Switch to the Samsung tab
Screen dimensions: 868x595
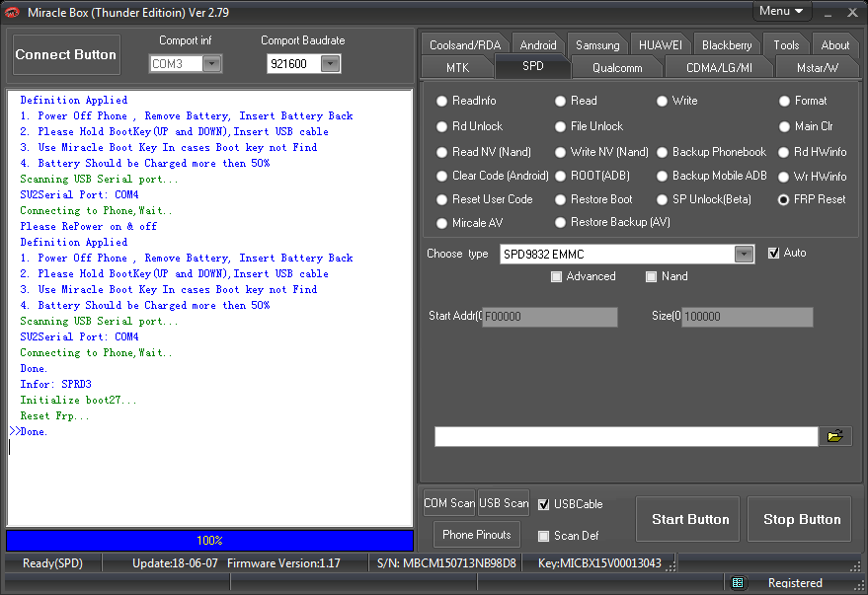click(597, 44)
